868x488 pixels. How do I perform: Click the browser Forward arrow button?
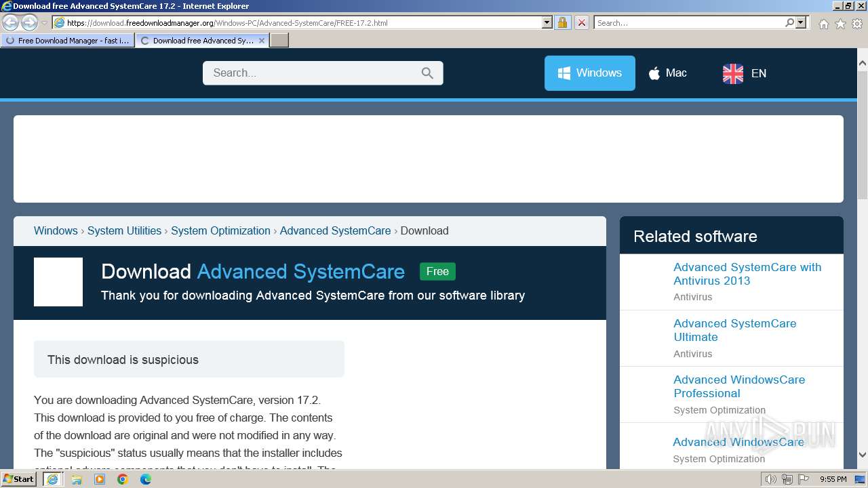pyautogui.click(x=29, y=23)
